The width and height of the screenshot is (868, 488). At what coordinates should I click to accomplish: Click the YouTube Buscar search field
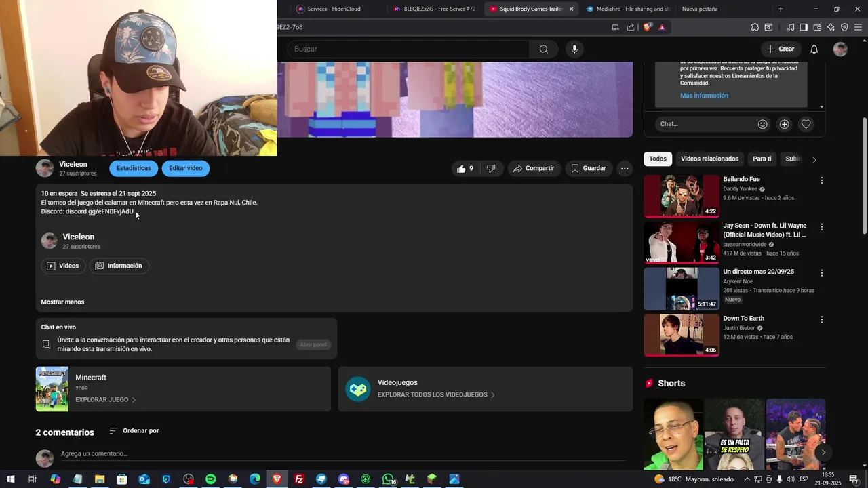coord(408,49)
